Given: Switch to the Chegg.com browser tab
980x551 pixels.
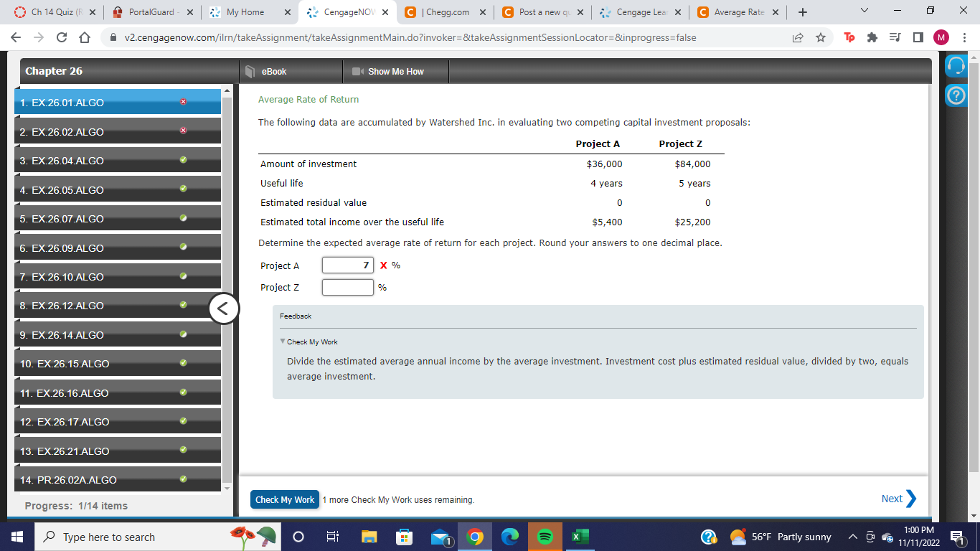Looking at the screenshot, I should pos(445,12).
